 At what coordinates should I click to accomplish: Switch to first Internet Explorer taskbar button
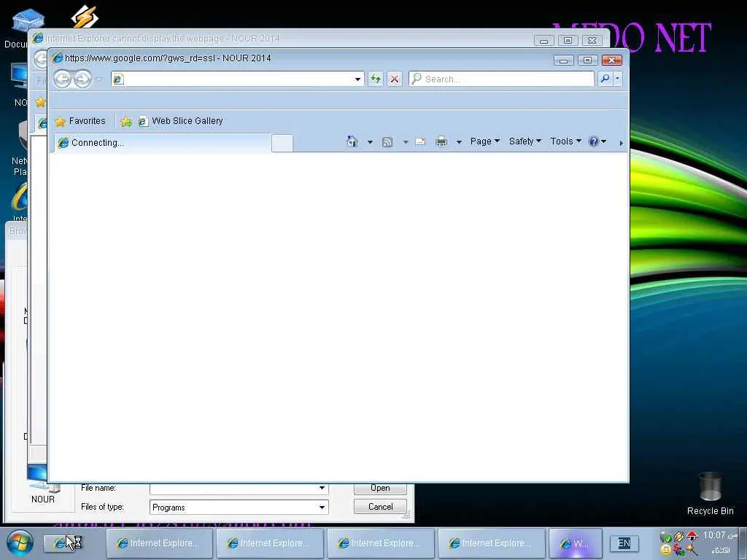160,543
